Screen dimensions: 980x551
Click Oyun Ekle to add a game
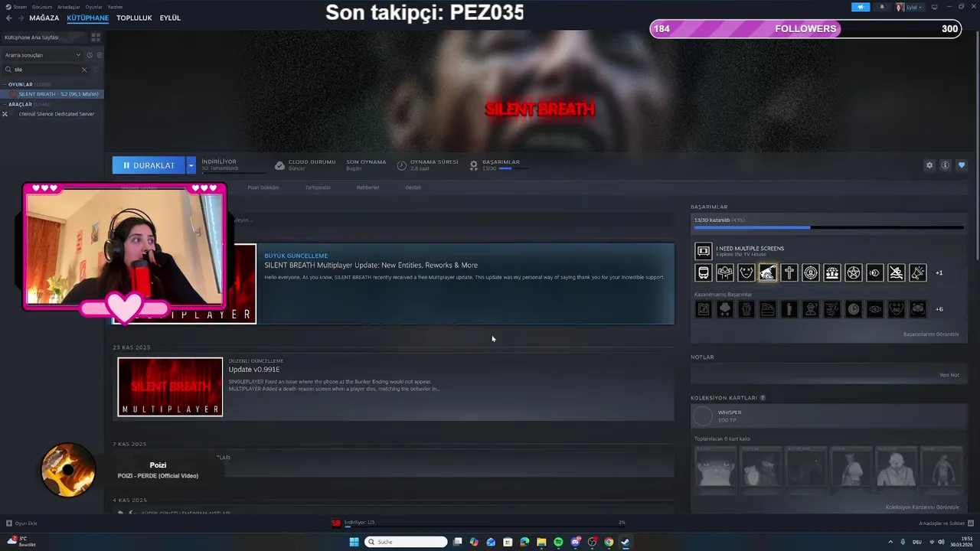21,523
